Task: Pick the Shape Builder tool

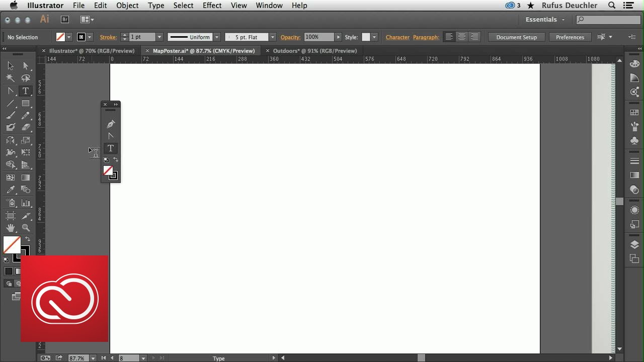Action: (11, 165)
